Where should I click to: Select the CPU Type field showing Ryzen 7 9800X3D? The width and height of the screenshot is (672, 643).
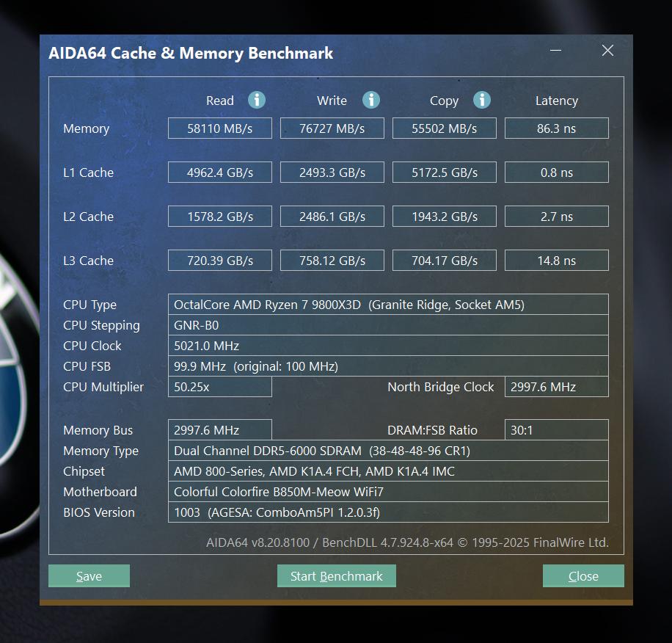[x=388, y=304]
